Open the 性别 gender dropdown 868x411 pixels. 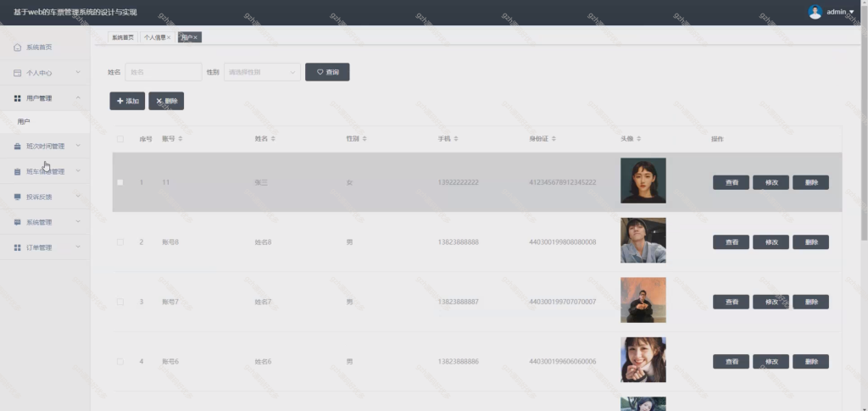pos(262,72)
